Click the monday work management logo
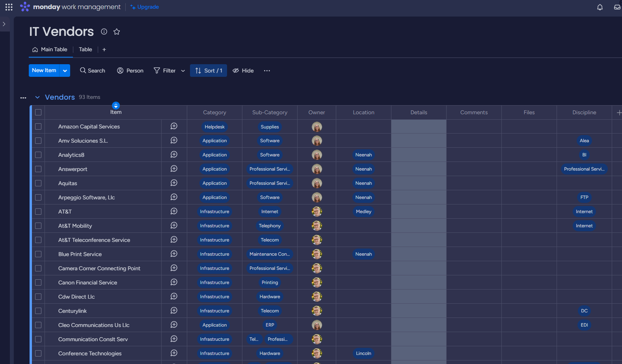 pos(71,7)
